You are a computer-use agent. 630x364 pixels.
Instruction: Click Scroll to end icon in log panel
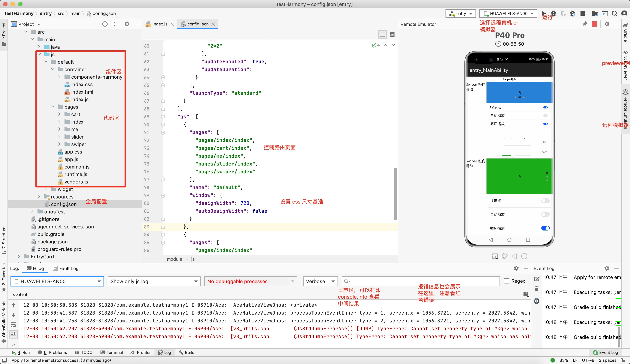tap(13, 334)
